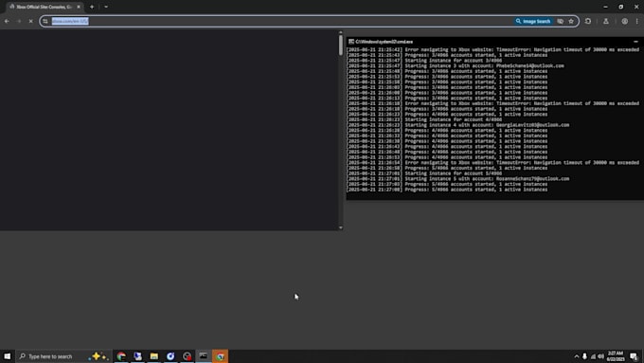The width and height of the screenshot is (644, 363).
Task: Open the volume control in system tray
Action: (600, 356)
